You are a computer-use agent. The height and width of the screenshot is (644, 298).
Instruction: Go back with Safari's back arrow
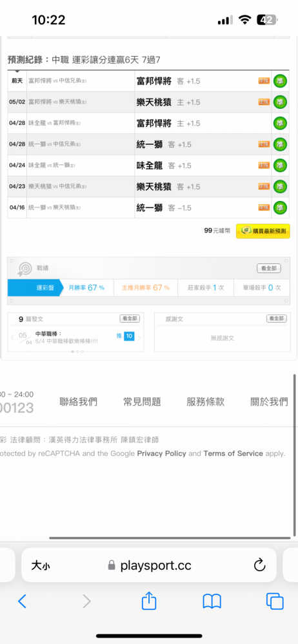click(22, 601)
